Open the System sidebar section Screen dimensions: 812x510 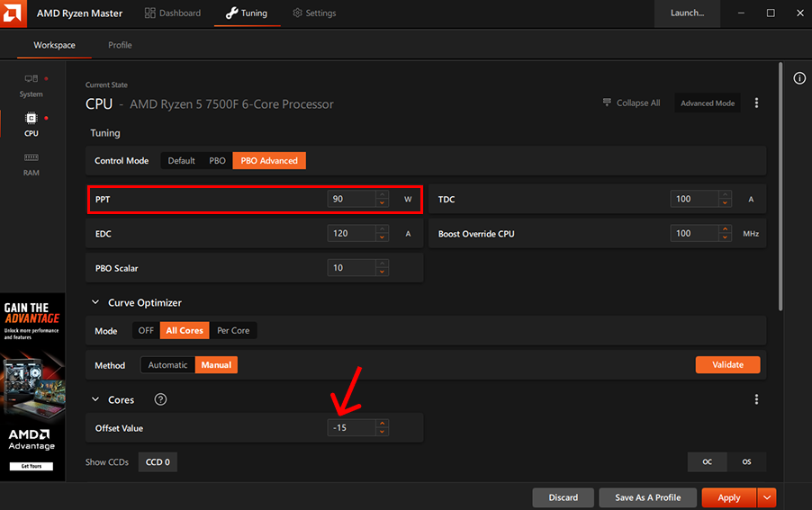pyautogui.click(x=32, y=85)
